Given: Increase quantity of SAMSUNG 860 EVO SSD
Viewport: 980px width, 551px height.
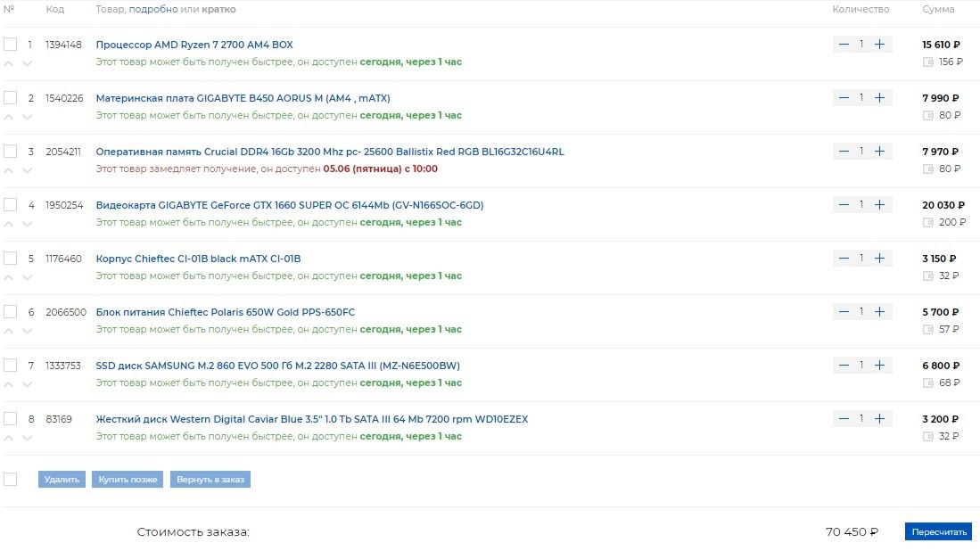Looking at the screenshot, I should (x=879, y=366).
